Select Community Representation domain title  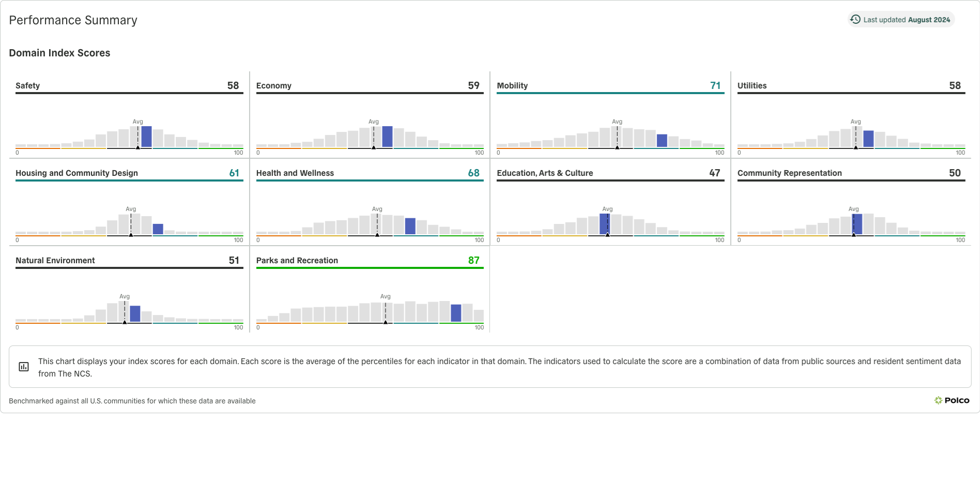[789, 173]
